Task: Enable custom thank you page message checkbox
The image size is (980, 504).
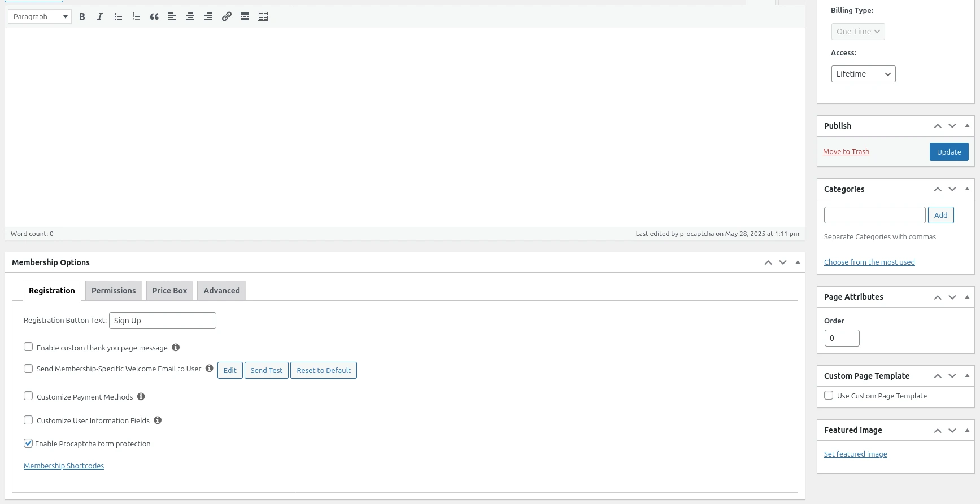Action: (28, 347)
